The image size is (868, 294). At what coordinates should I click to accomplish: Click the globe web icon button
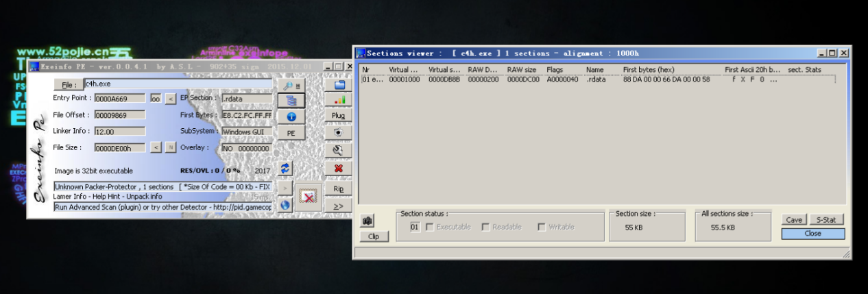pyautogui.click(x=285, y=204)
